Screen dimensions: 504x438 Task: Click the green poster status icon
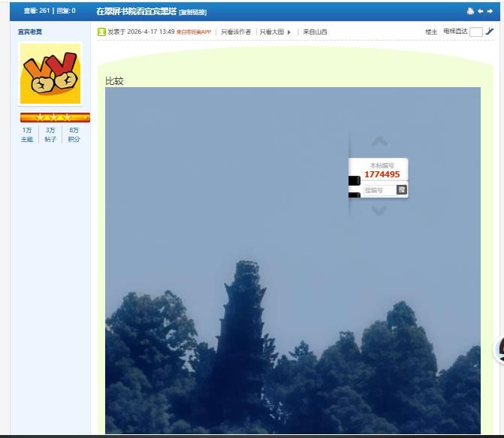click(x=101, y=32)
